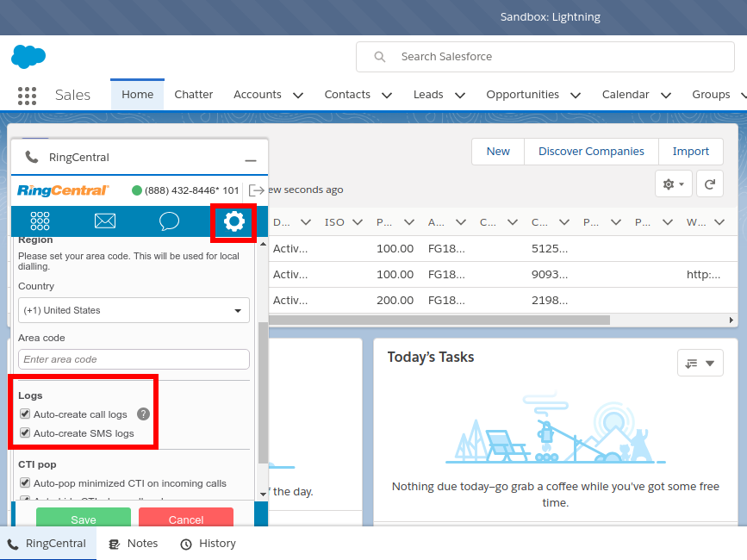
Task: Open the RingCentral dial pad tab
Action: [40, 221]
